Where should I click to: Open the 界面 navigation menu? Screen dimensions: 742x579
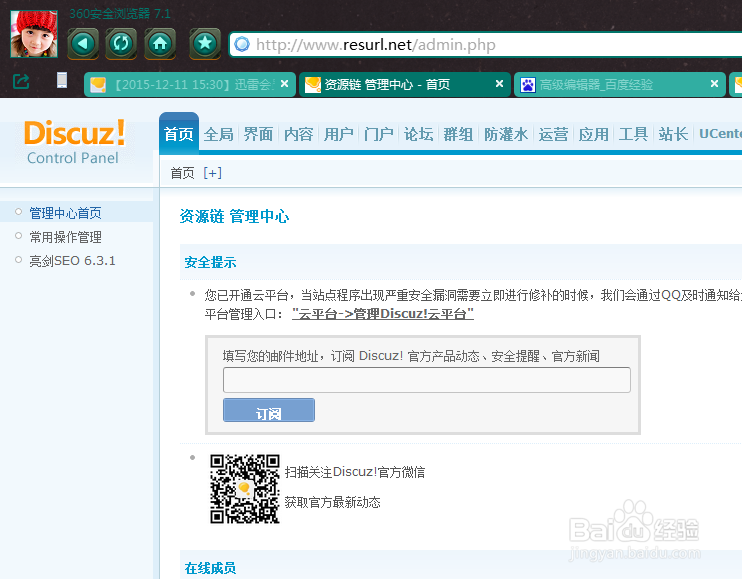tap(258, 134)
